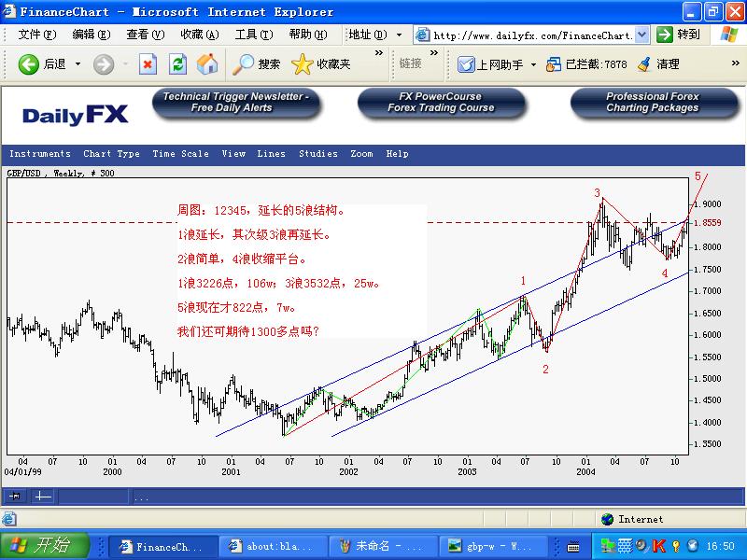Screen dimensions: 747x560
Task: Click Technical Trigger Newsletter banner button
Action: (x=236, y=103)
